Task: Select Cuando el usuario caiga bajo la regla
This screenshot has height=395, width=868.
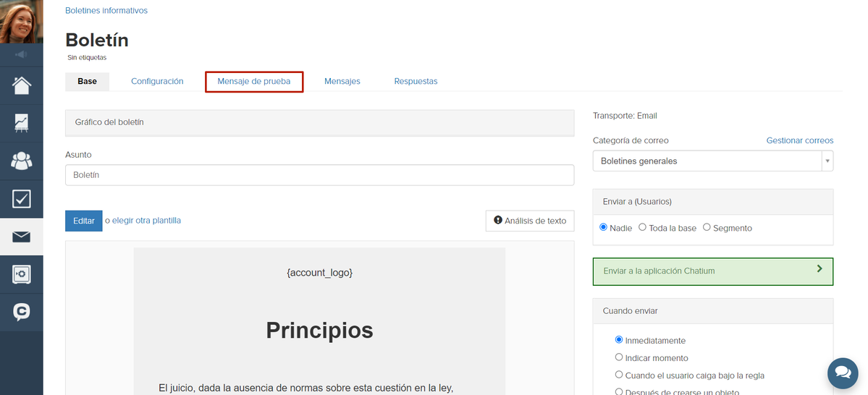Action: (619, 375)
